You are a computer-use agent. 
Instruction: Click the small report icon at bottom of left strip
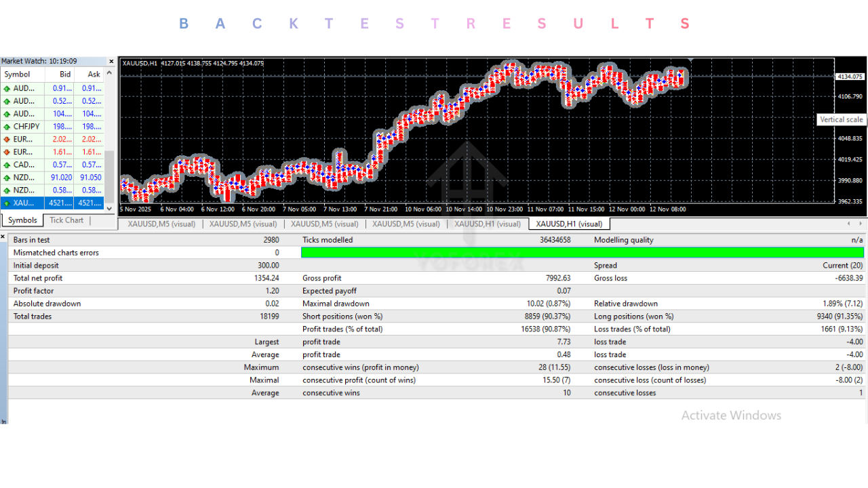(x=5, y=420)
